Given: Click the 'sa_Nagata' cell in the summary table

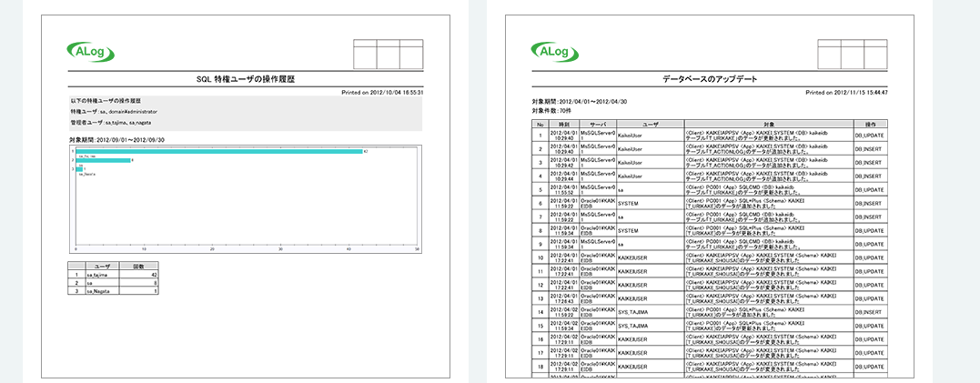Looking at the screenshot, I should pyautogui.click(x=101, y=291).
